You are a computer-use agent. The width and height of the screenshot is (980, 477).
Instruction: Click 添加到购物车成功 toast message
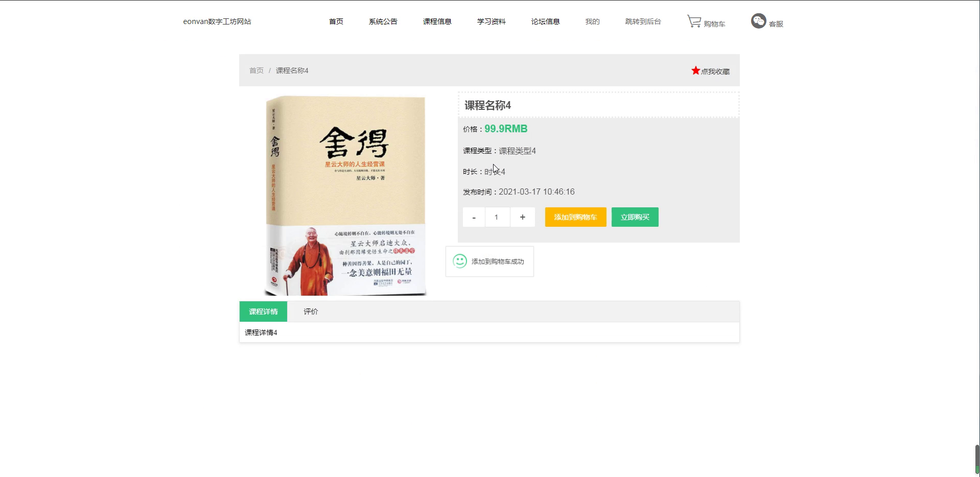pyautogui.click(x=498, y=261)
